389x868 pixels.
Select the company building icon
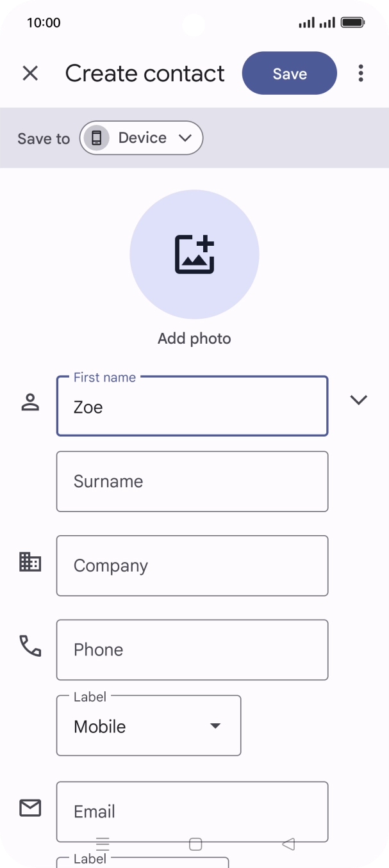click(30, 563)
